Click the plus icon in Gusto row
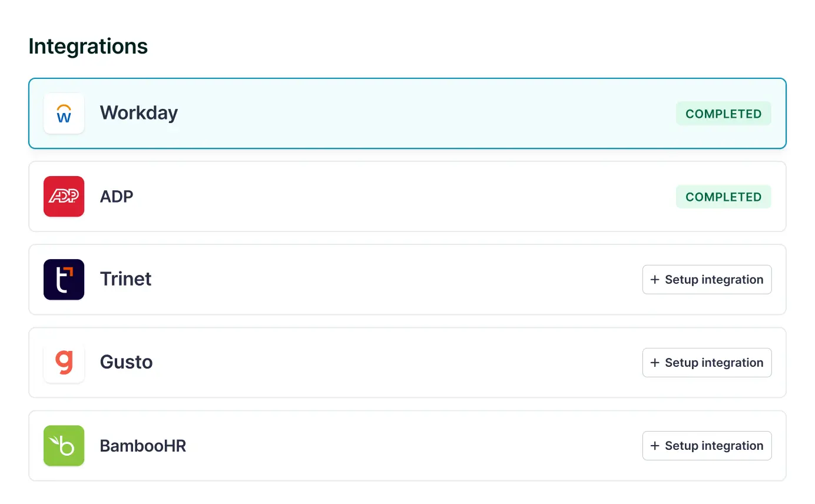Screen dimensions: 815x504 point(654,363)
